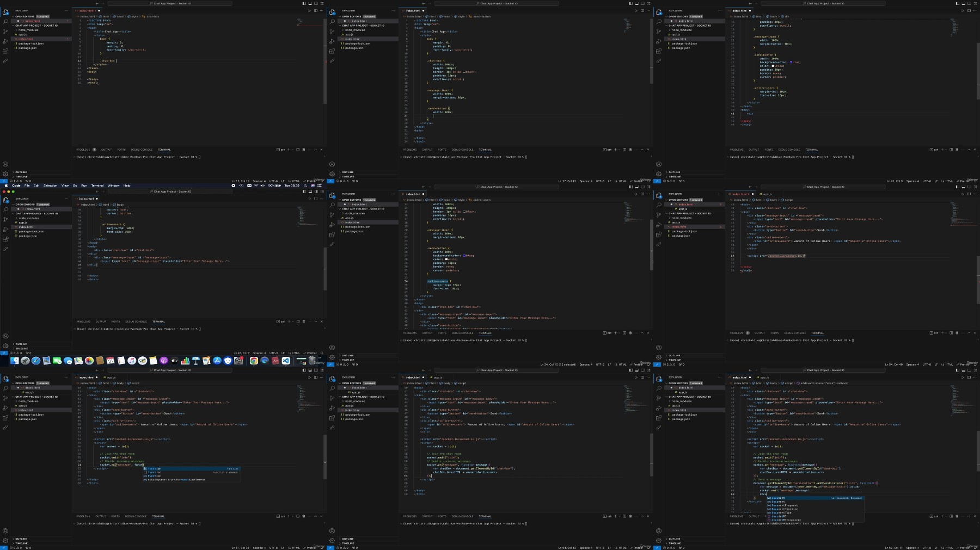The height and width of the screenshot is (550, 980).
Task: Open Explorer more actions in window under macOS menu bar
Action: (x=66, y=199)
